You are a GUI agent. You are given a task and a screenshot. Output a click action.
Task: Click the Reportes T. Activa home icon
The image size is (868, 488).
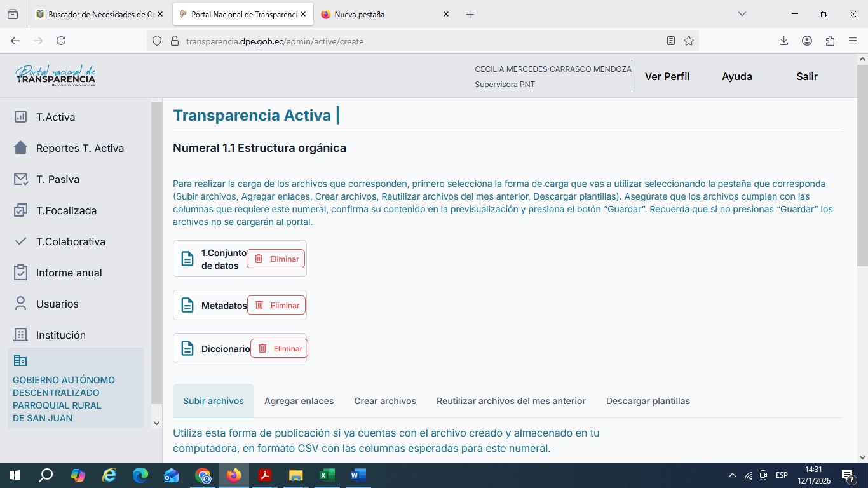[20, 148]
